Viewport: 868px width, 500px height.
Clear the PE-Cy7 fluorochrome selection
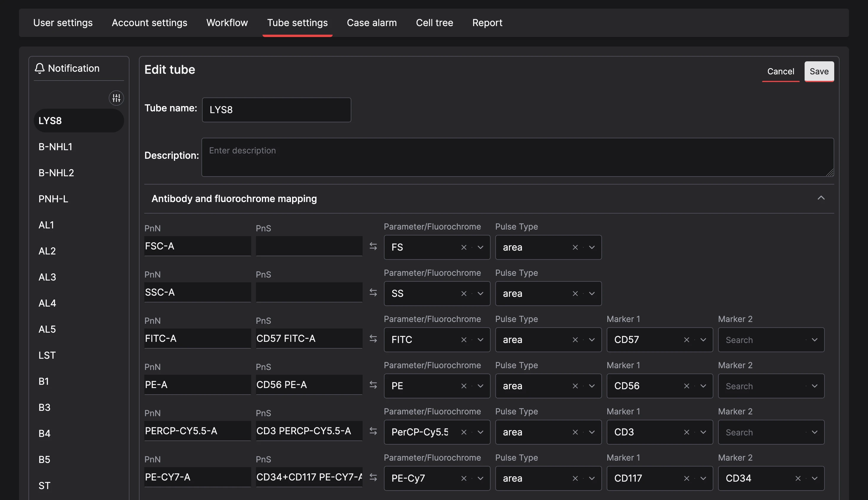click(x=464, y=478)
